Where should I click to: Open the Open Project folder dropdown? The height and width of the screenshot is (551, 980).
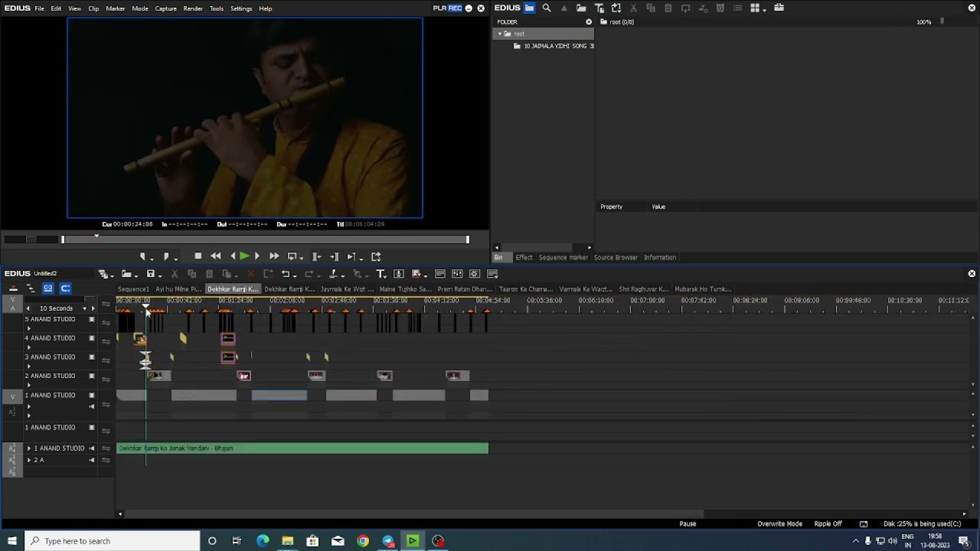click(x=136, y=275)
